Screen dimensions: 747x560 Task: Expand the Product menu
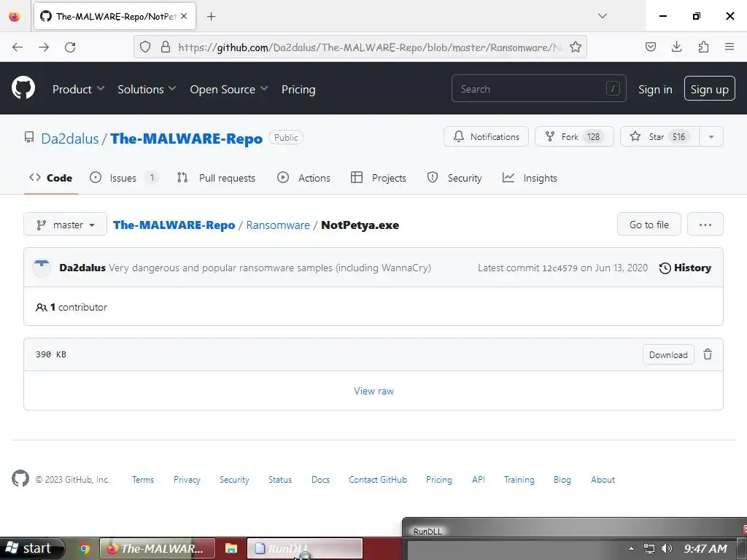click(x=78, y=89)
